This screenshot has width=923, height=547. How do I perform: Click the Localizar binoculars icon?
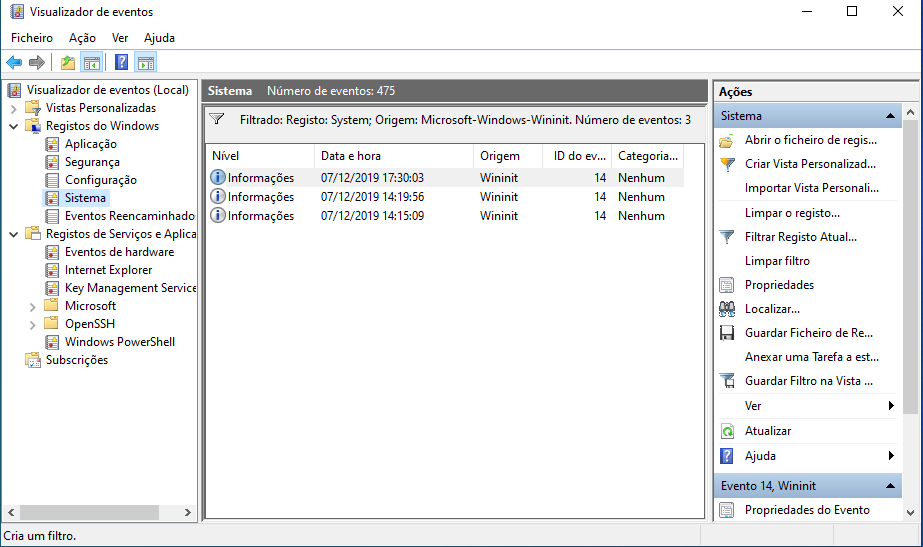(727, 309)
